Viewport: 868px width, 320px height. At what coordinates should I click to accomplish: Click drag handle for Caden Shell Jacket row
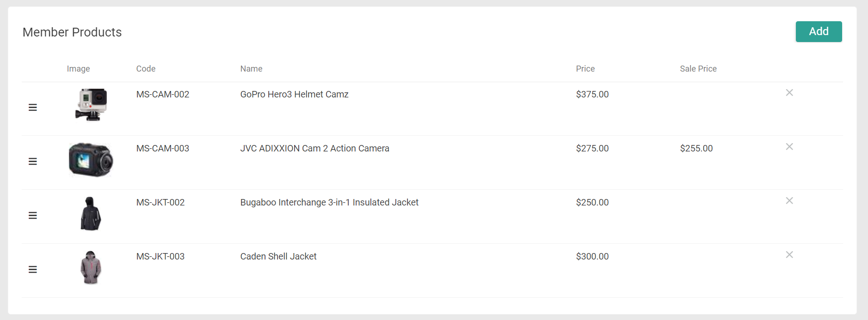click(33, 270)
